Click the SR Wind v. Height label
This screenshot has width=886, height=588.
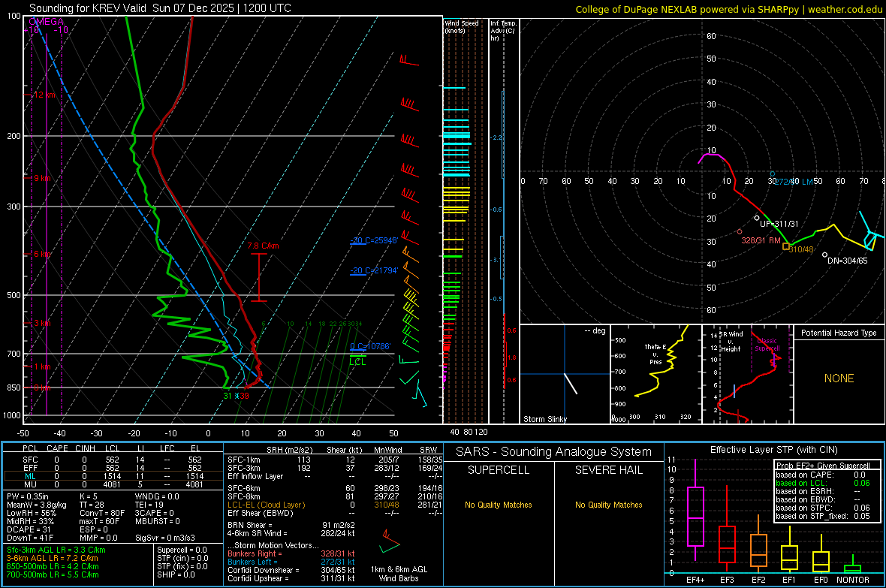tap(731, 342)
